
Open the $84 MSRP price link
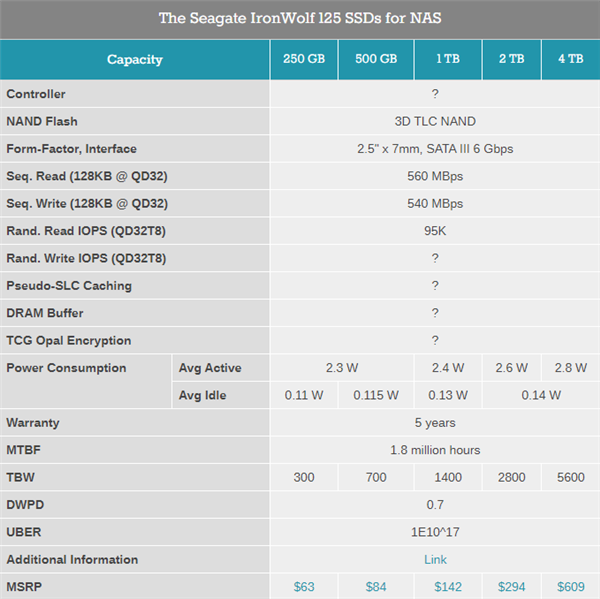(x=376, y=586)
